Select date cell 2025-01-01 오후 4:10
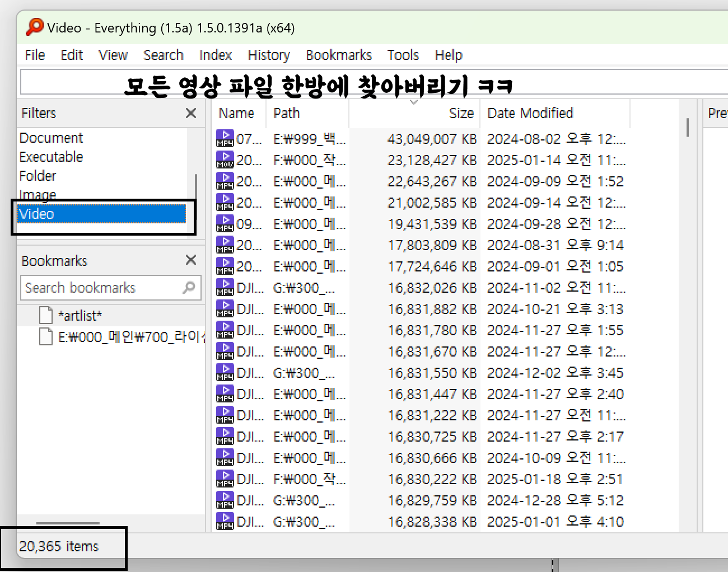This screenshot has width=728, height=572. [555, 522]
